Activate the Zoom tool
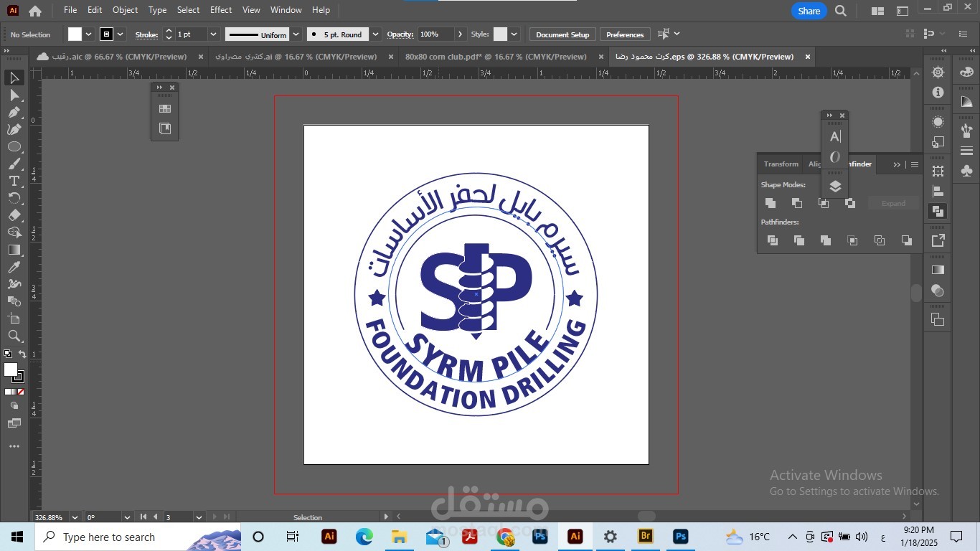This screenshot has height=551, width=980. [14, 336]
